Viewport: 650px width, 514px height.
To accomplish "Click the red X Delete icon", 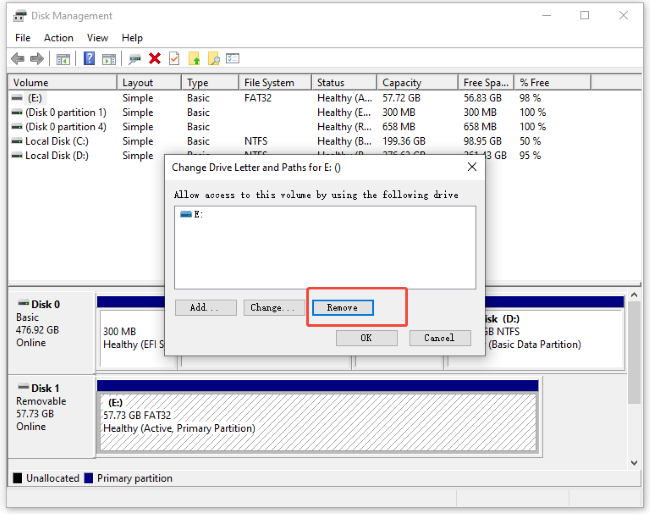I will 155,58.
